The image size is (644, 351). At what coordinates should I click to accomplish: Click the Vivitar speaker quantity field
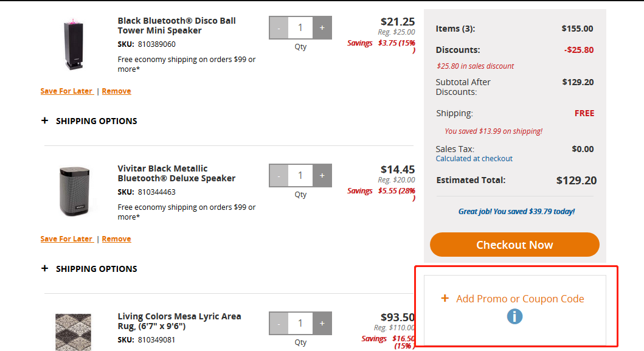300,175
